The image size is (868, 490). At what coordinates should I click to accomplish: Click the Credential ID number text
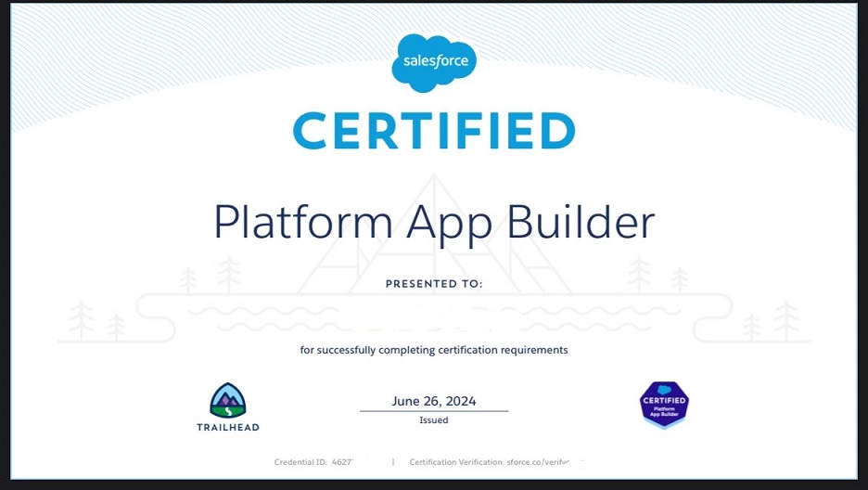click(341, 462)
